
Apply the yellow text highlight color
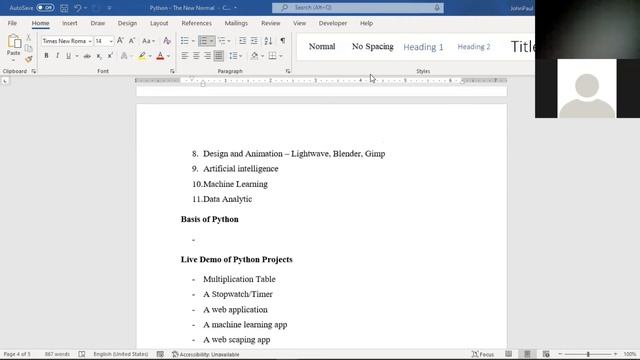(x=142, y=56)
